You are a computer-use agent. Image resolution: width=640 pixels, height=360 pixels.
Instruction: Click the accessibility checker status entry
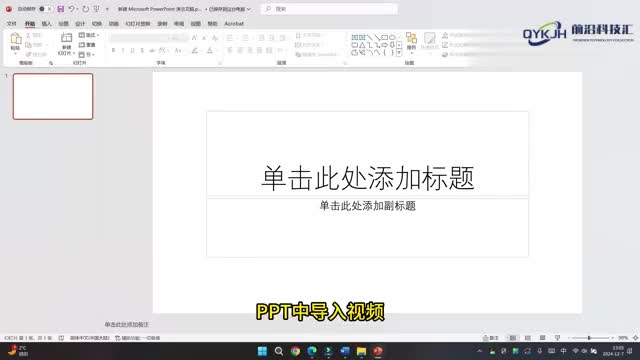pyautogui.click(x=138, y=338)
